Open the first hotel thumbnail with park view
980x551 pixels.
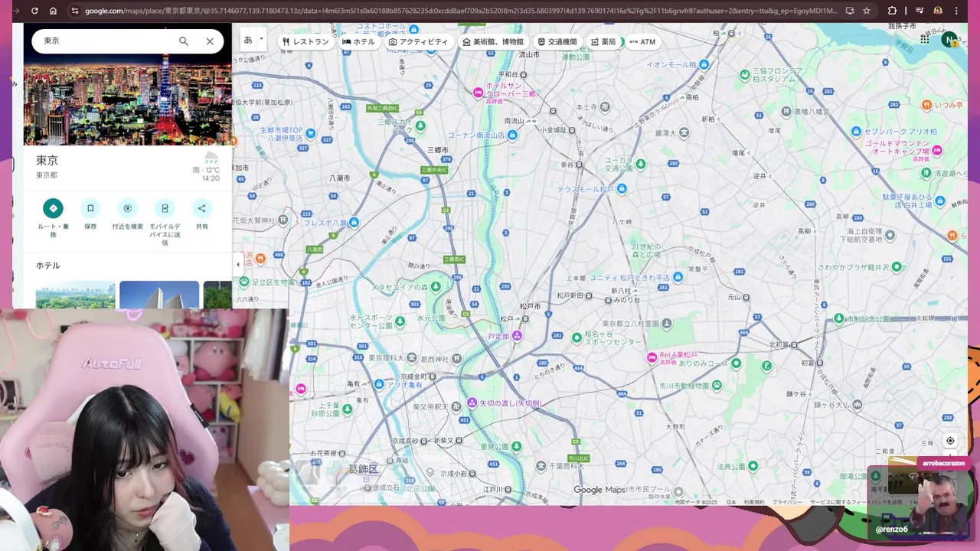(x=75, y=295)
